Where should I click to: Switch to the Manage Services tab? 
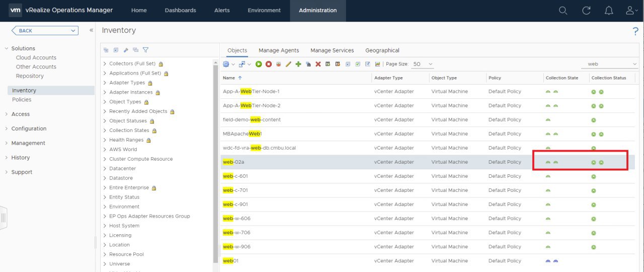click(x=332, y=50)
